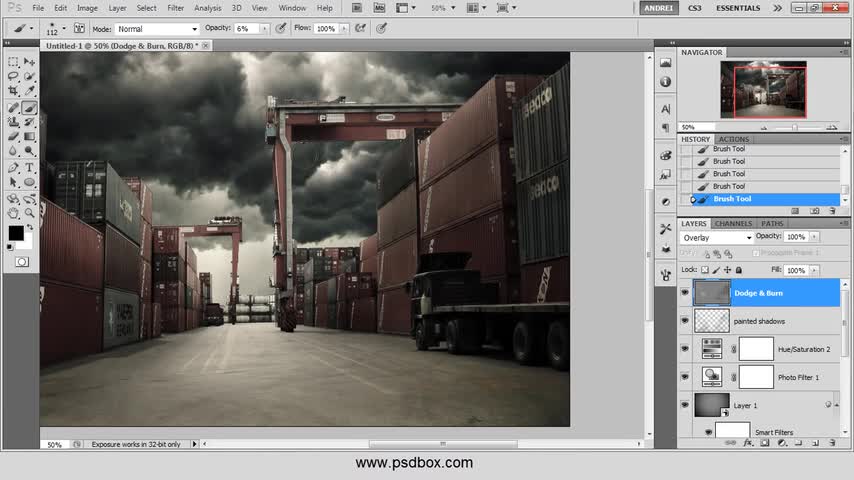
Task: Select the Brush tool in toolbox
Action: click(x=29, y=108)
